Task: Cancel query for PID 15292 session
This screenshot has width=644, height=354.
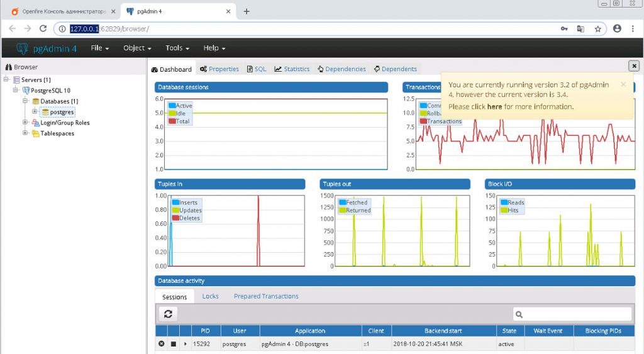Action: pos(162,344)
